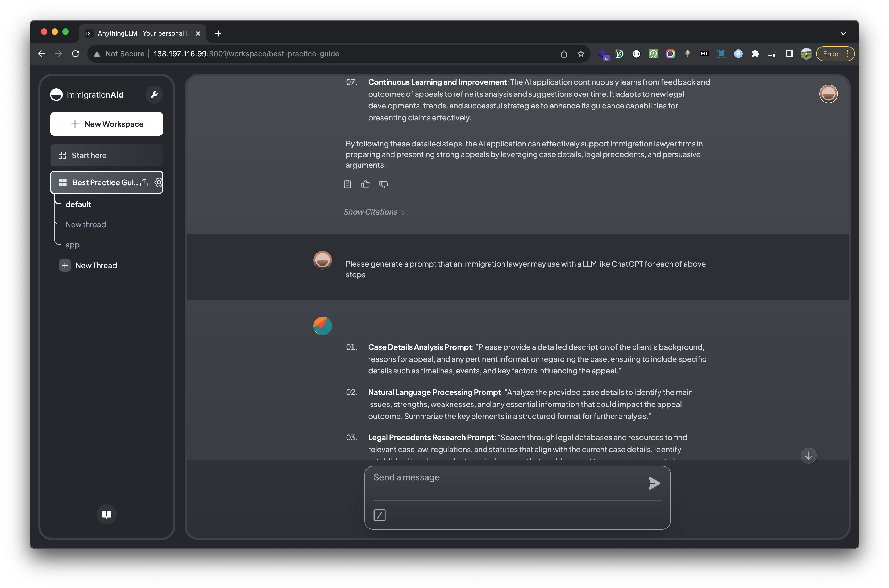Open settings via the wrench icon
The image size is (889, 588).
[154, 95]
